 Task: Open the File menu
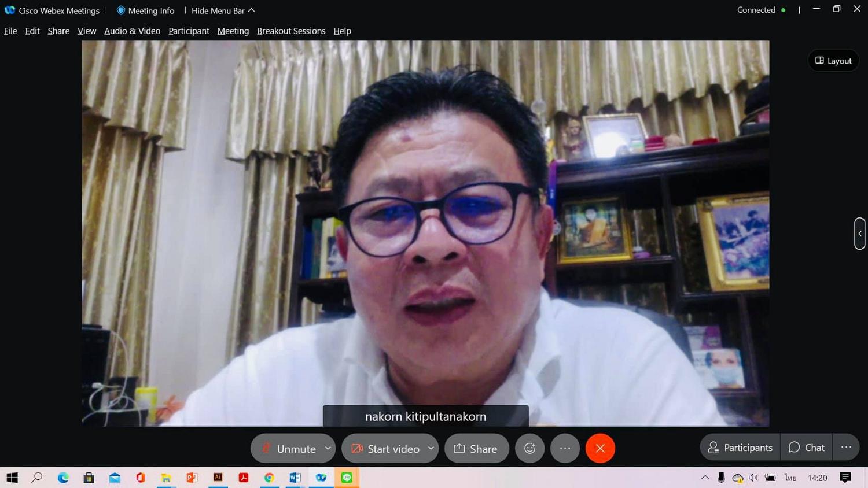(x=10, y=31)
